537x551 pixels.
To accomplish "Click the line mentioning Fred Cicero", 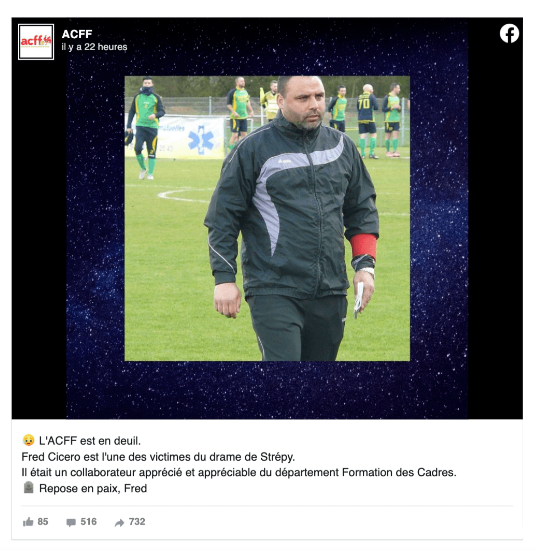I will 158,457.
